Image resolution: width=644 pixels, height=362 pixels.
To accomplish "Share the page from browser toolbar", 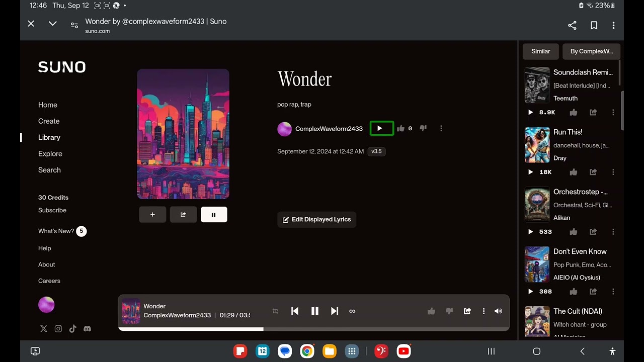I will (x=572, y=25).
